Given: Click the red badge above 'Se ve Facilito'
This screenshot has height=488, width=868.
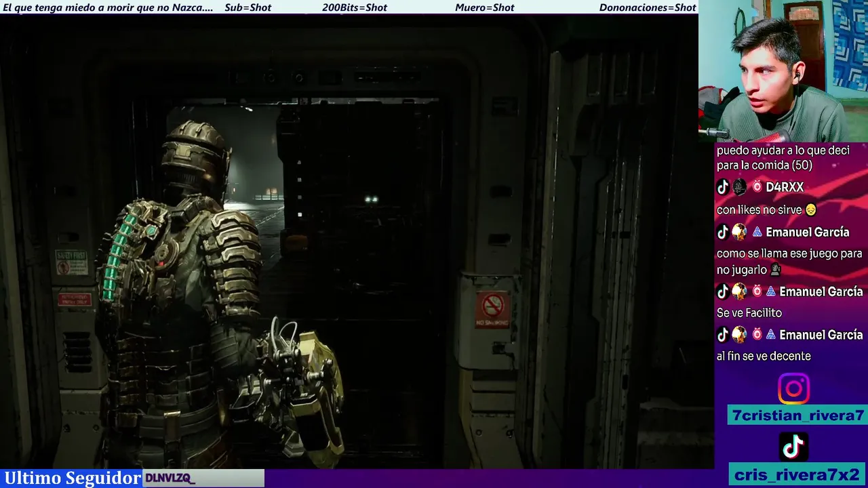Looking at the screenshot, I should coord(757,291).
